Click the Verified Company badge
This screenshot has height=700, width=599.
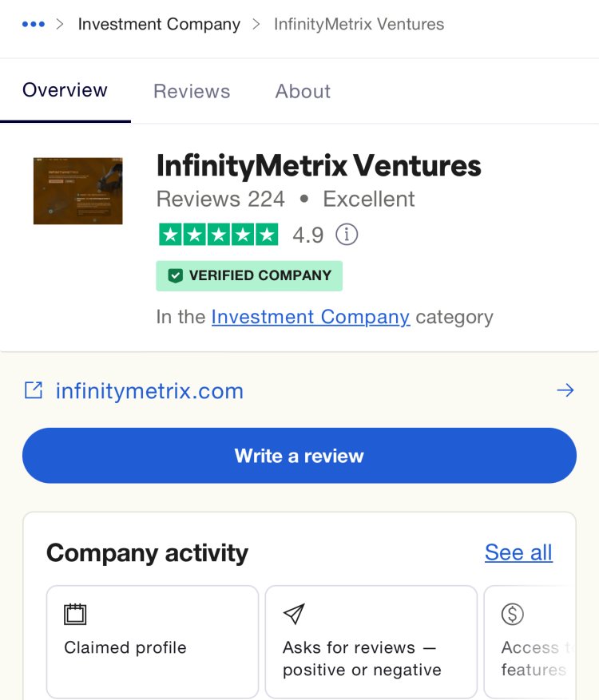249,275
